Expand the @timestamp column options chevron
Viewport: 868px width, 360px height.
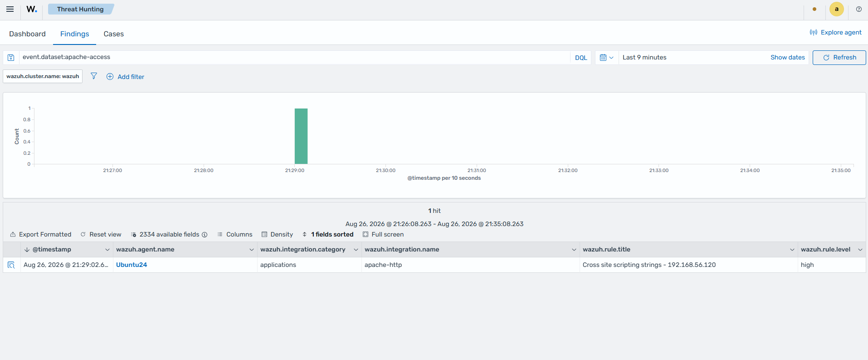click(x=107, y=250)
